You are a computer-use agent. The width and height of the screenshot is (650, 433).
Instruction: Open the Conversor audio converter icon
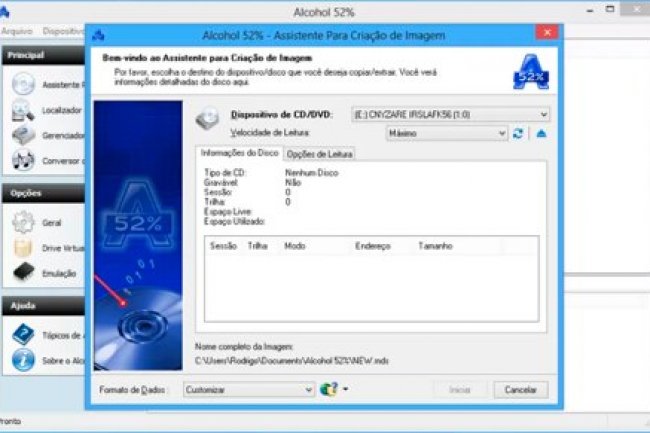(24, 159)
